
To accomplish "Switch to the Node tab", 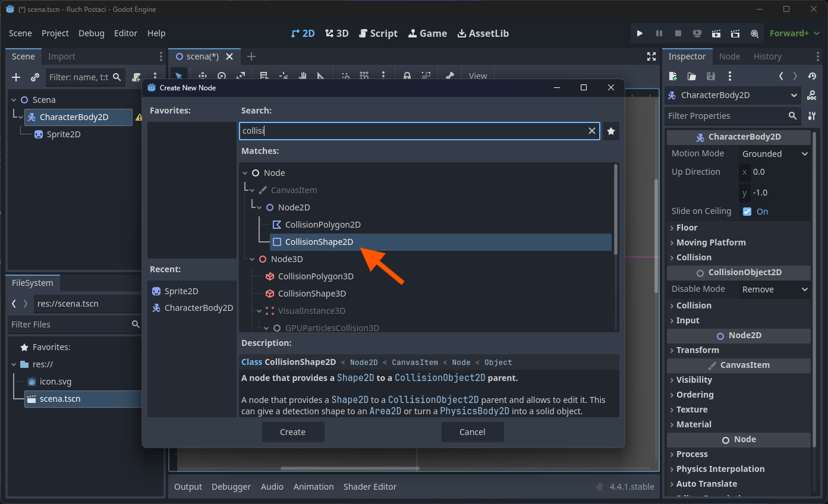I will point(729,56).
